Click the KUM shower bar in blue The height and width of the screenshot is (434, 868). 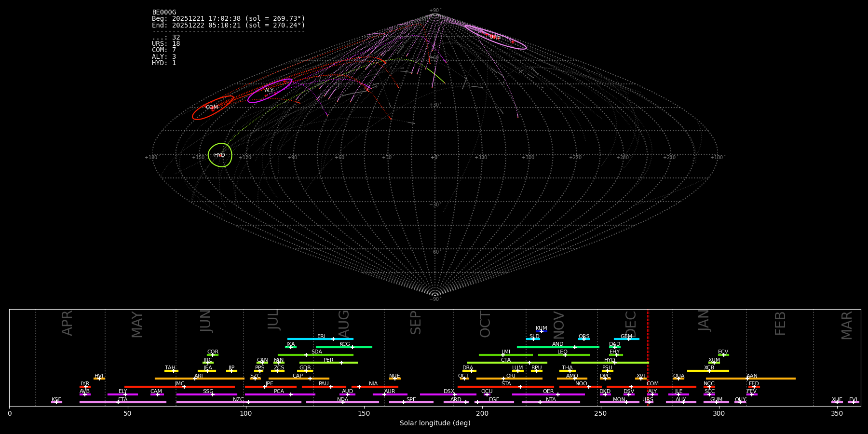pyautogui.click(x=542, y=331)
